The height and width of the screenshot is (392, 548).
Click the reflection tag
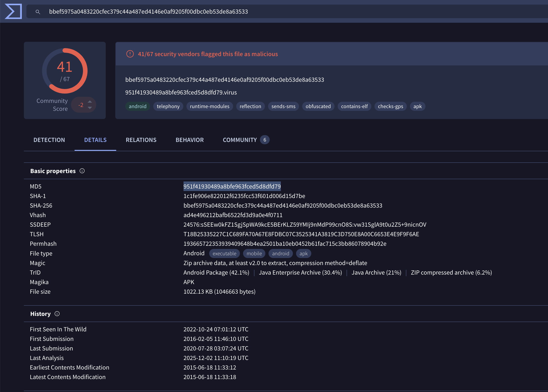[250, 106]
